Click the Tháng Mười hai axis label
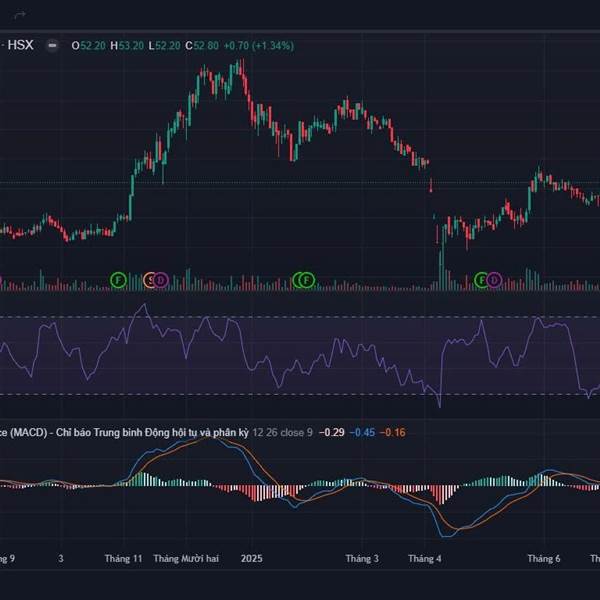Screen dimensions: 600x600 click(186, 558)
